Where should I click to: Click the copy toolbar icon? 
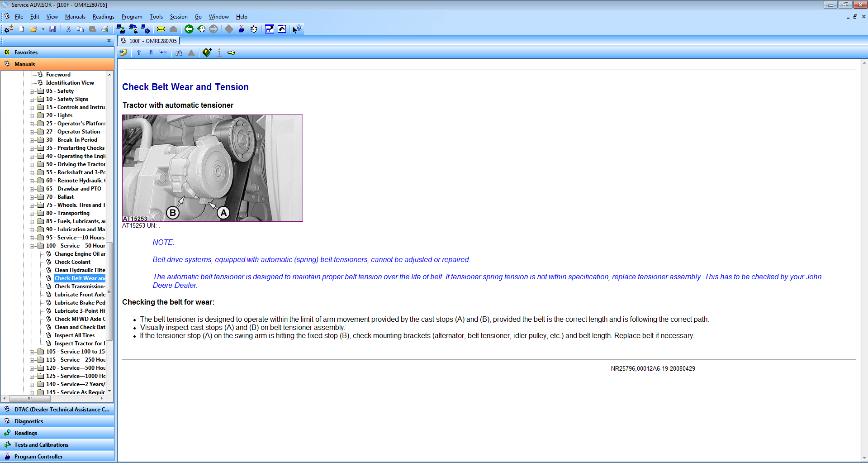pyautogui.click(x=81, y=29)
